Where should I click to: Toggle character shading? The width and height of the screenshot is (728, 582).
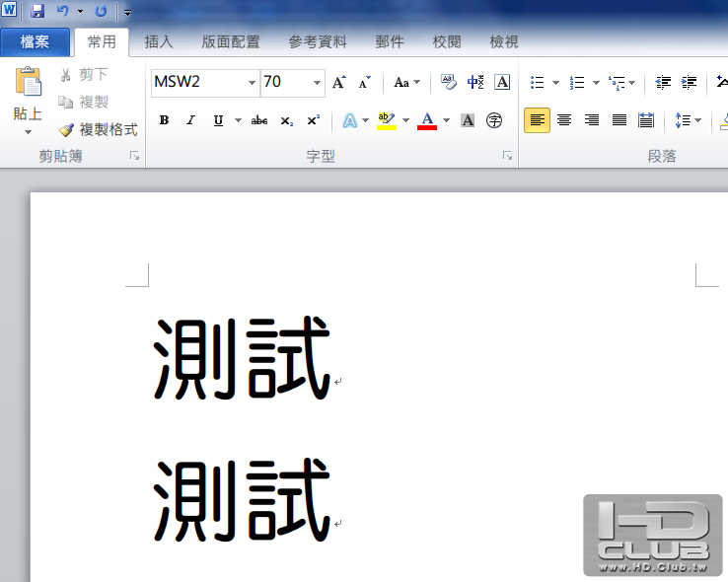tap(468, 120)
